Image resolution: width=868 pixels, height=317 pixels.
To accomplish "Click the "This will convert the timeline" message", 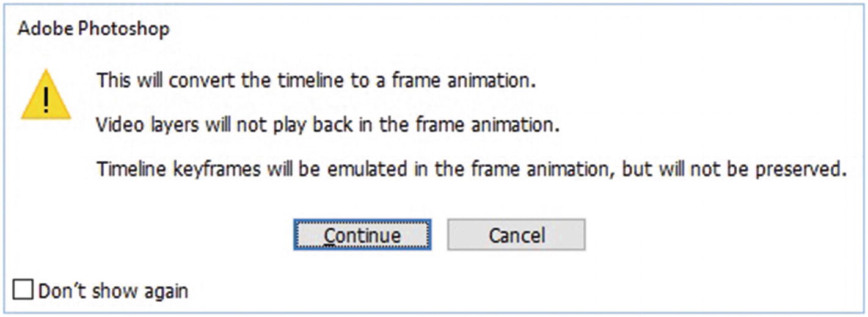I will 316,80.
